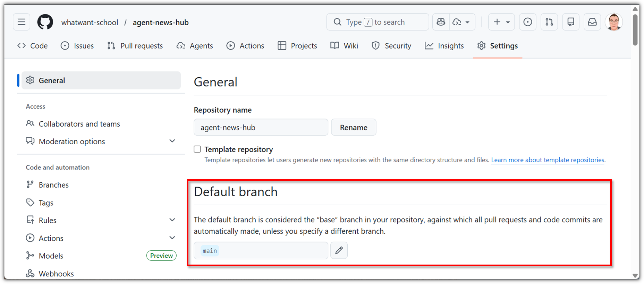Expand the Actions sidebar section

click(101, 238)
